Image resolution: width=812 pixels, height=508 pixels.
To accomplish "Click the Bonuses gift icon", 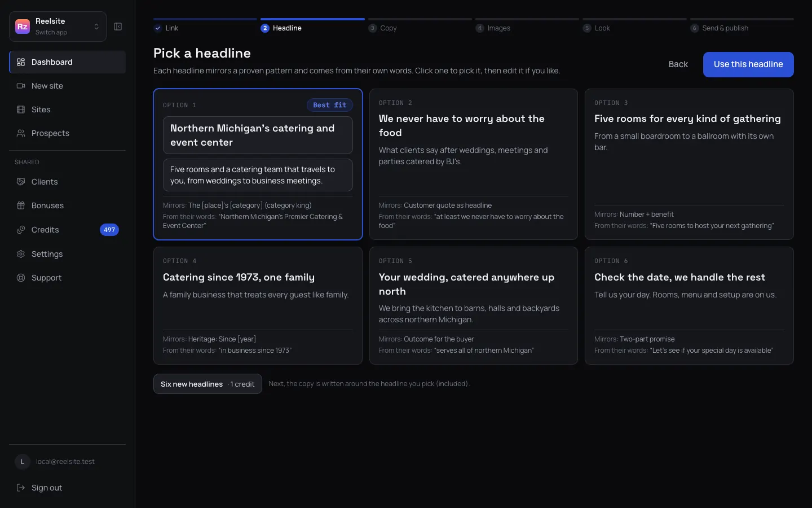I will click(x=21, y=205).
